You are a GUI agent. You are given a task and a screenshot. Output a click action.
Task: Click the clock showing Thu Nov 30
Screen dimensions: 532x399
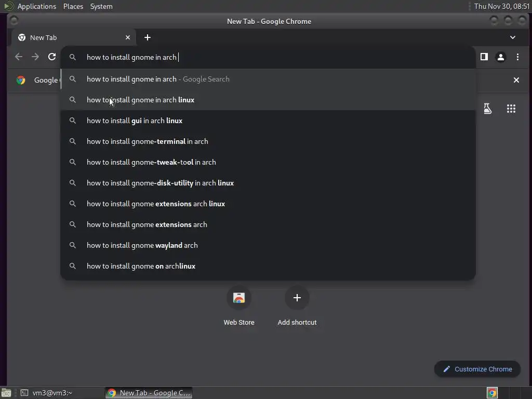coord(501,6)
